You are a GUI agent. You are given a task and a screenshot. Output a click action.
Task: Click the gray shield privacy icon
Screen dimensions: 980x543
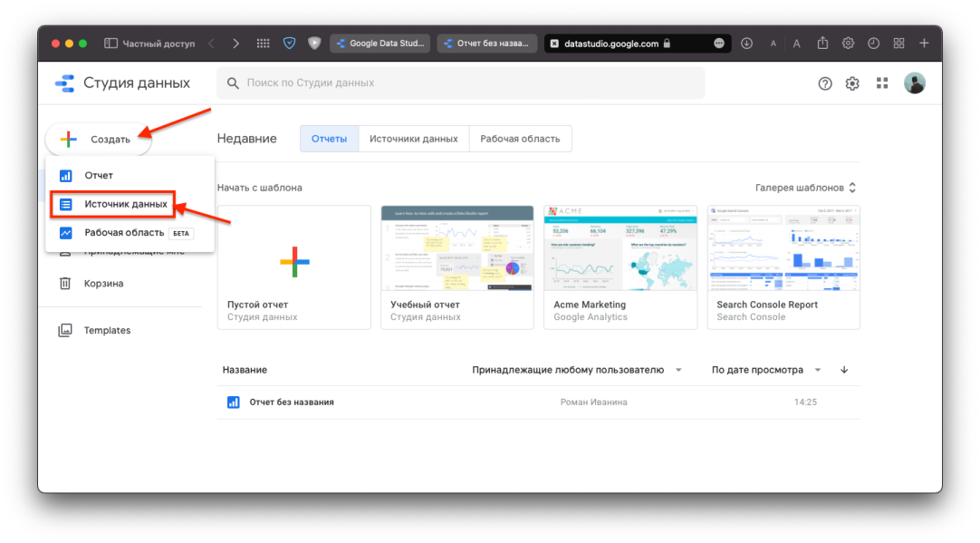(x=314, y=44)
